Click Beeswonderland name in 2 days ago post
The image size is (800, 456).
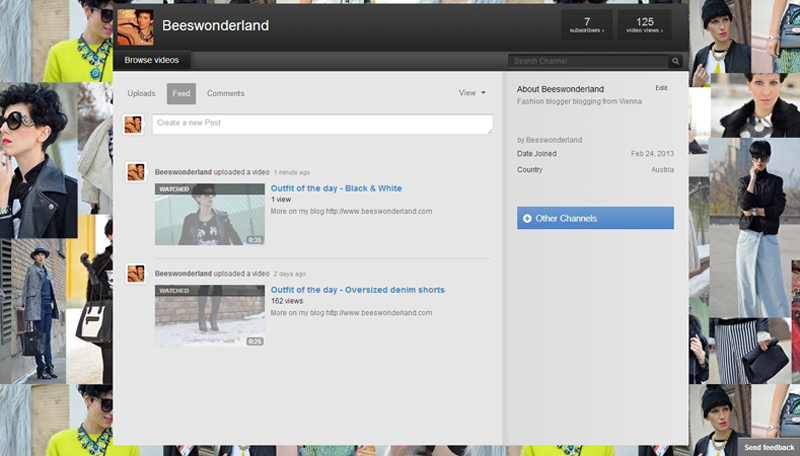183,273
